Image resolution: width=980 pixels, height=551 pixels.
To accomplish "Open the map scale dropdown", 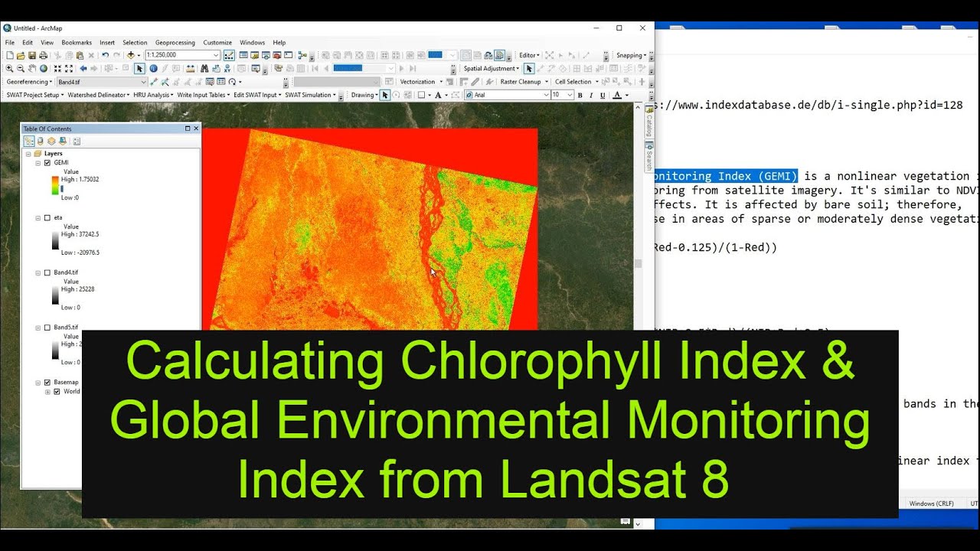I will [216, 55].
